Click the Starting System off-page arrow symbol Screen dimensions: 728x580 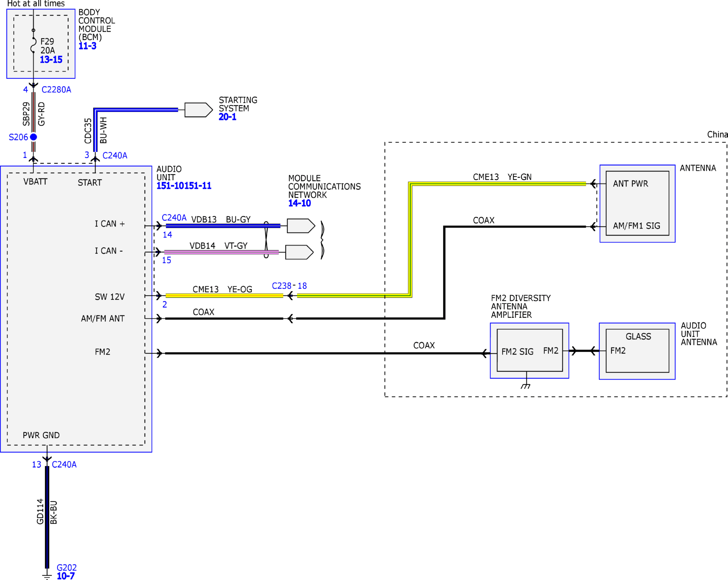tap(198, 110)
